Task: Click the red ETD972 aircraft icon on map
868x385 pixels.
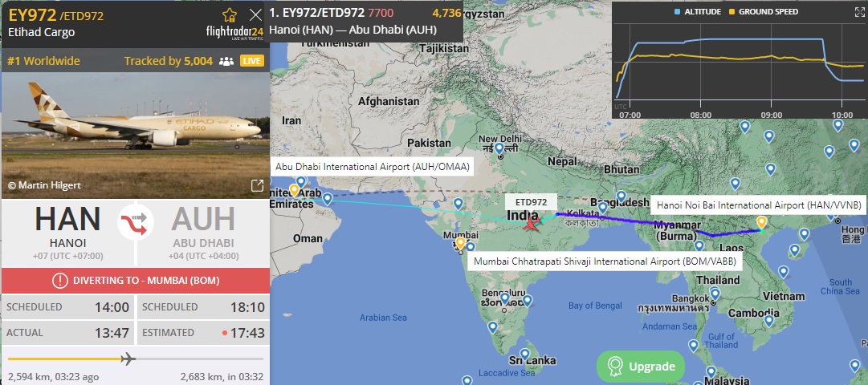Action: pyautogui.click(x=532, y=224)
